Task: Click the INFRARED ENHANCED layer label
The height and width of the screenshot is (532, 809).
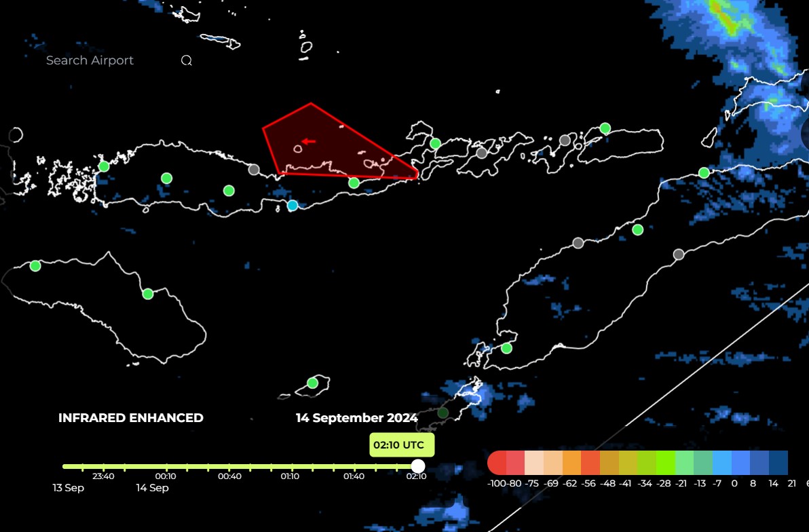Action: 131,418
